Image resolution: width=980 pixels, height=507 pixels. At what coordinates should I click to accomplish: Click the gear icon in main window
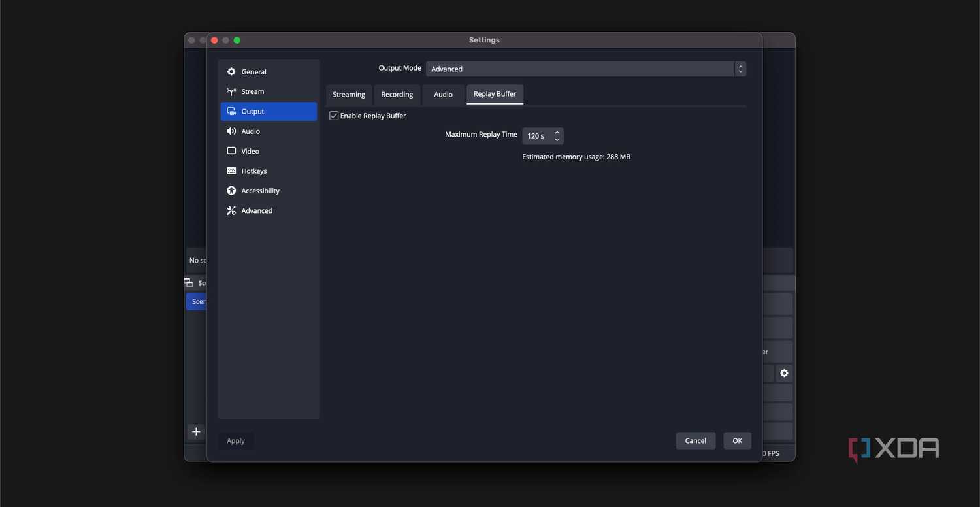coord(784,374)
